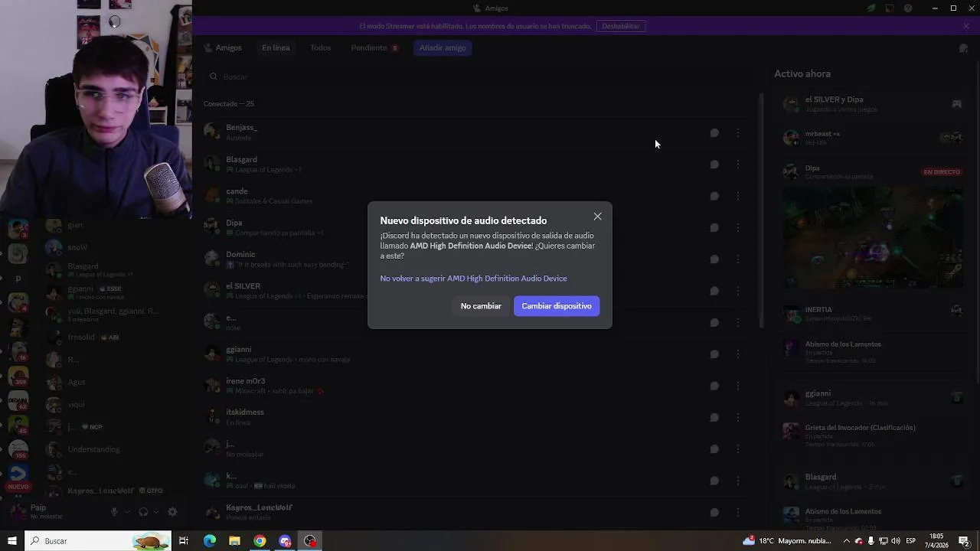
Task: Click the green leaf icon in title bar
Action: 871,8
